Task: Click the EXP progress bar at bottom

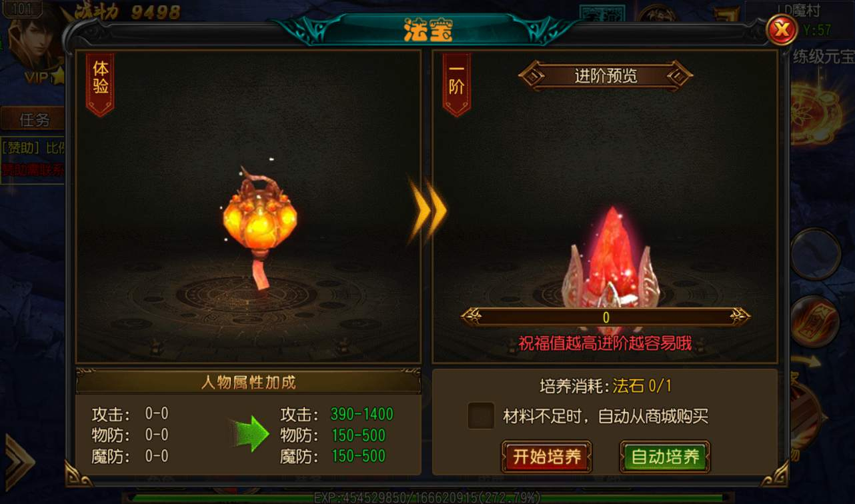Action: 427,497
